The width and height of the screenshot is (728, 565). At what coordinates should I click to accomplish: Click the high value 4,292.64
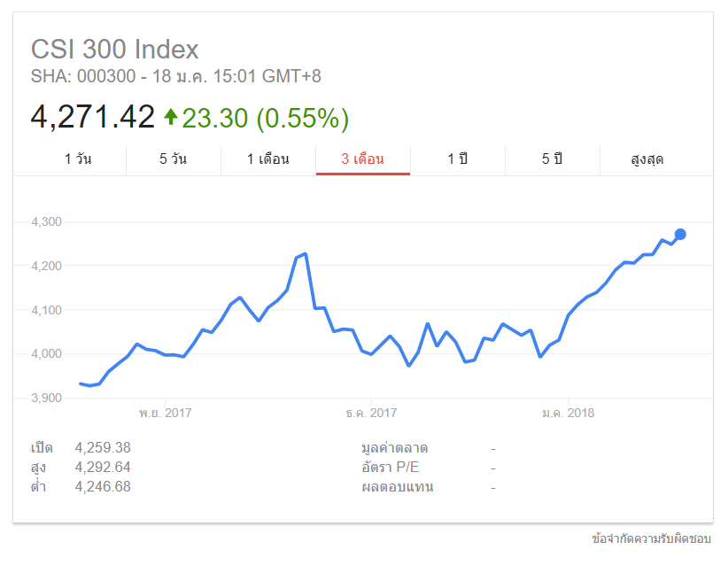click(x=103, y=468)
